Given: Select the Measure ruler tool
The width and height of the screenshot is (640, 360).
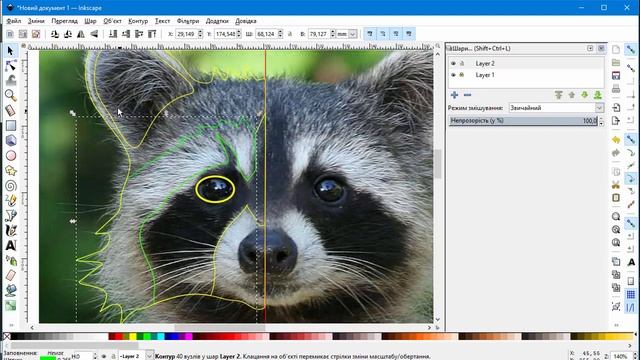Looking at the screenshot, I should pyautogui.click(x=11, y=110).
